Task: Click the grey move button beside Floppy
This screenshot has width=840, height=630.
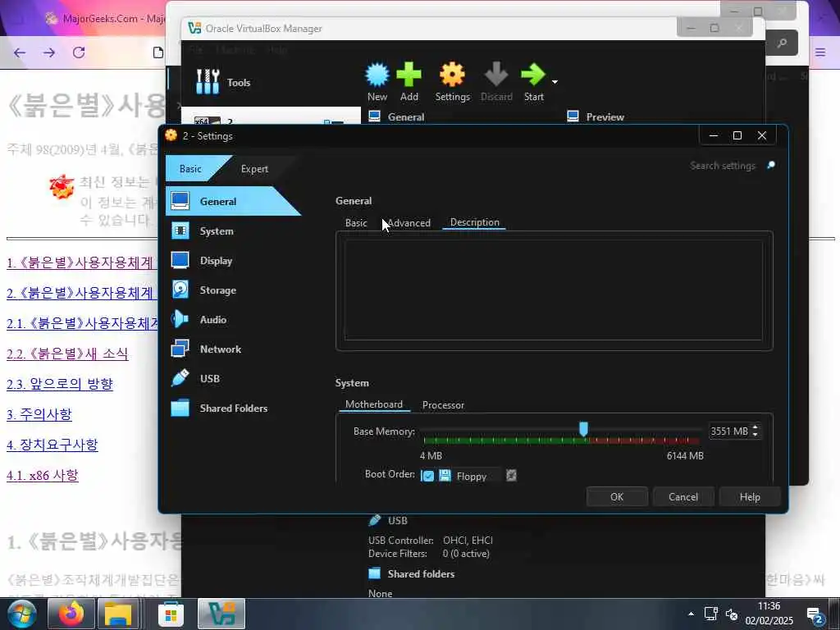Action: point(511,475)
